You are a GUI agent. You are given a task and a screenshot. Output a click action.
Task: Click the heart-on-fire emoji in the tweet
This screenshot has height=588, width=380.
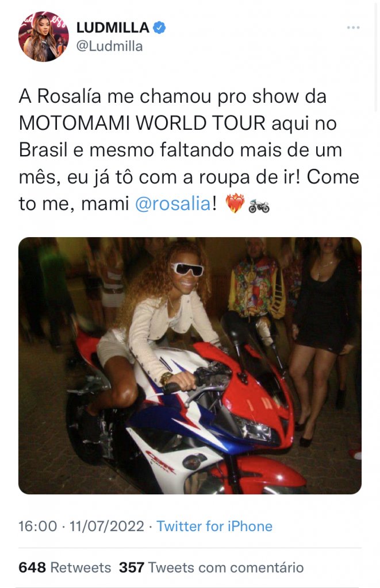point(235,204)
